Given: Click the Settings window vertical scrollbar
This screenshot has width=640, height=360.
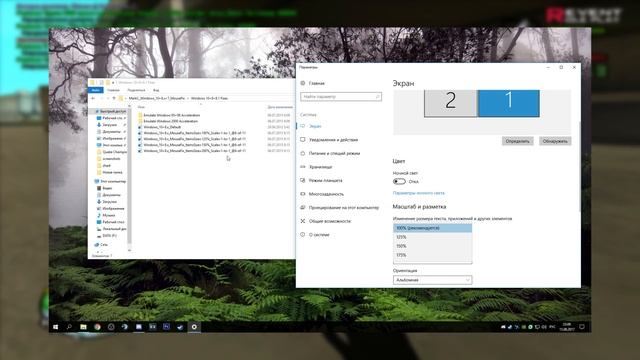Looking at the screenshot, I should [x=580, y=167].
